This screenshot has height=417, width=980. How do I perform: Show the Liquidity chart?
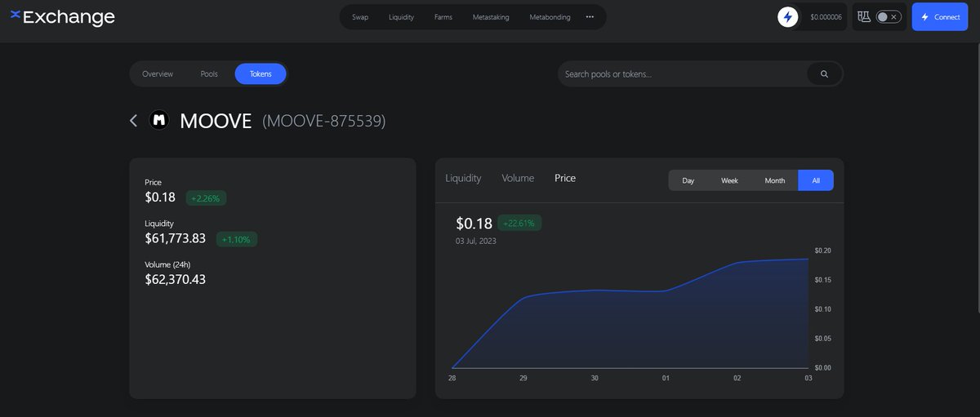coord(463,178)
